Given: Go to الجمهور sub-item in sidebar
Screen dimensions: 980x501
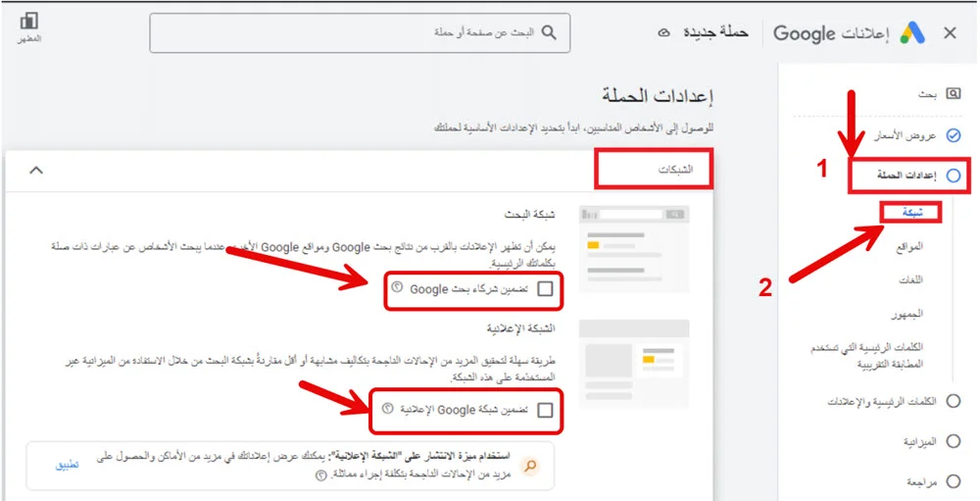Looking at the screenshot, I should point(908,314).
